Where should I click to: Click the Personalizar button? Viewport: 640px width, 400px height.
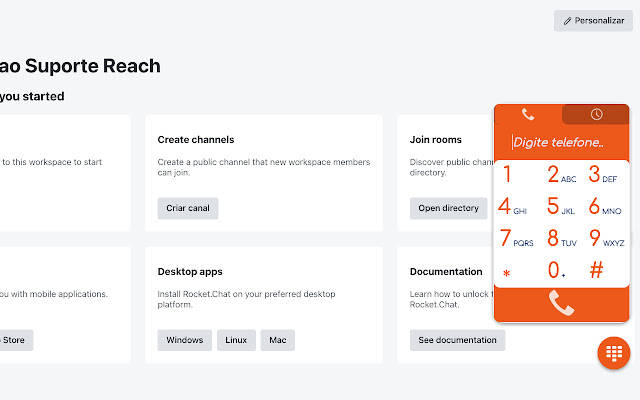[x=593, y=20]
